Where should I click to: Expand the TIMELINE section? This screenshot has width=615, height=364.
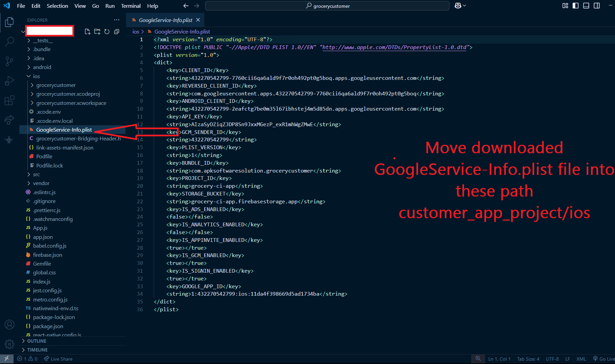37,350
